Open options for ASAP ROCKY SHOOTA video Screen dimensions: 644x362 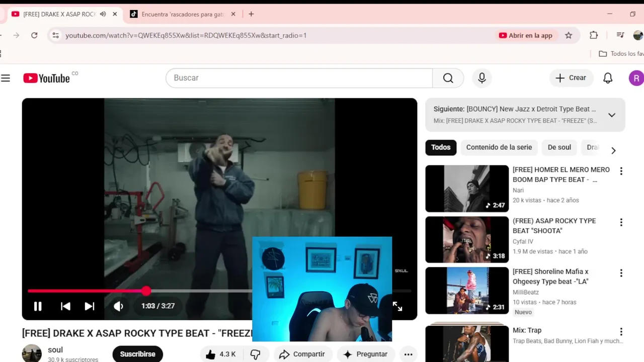(x=621, y=222)
